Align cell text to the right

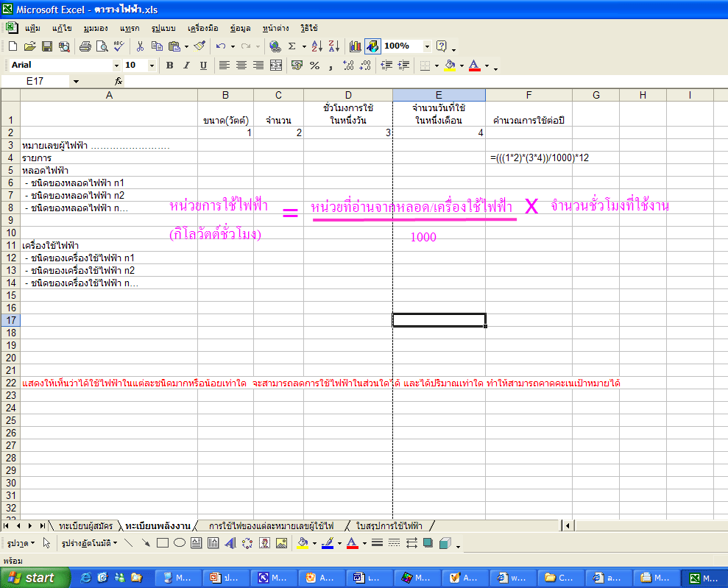[258, 65]
